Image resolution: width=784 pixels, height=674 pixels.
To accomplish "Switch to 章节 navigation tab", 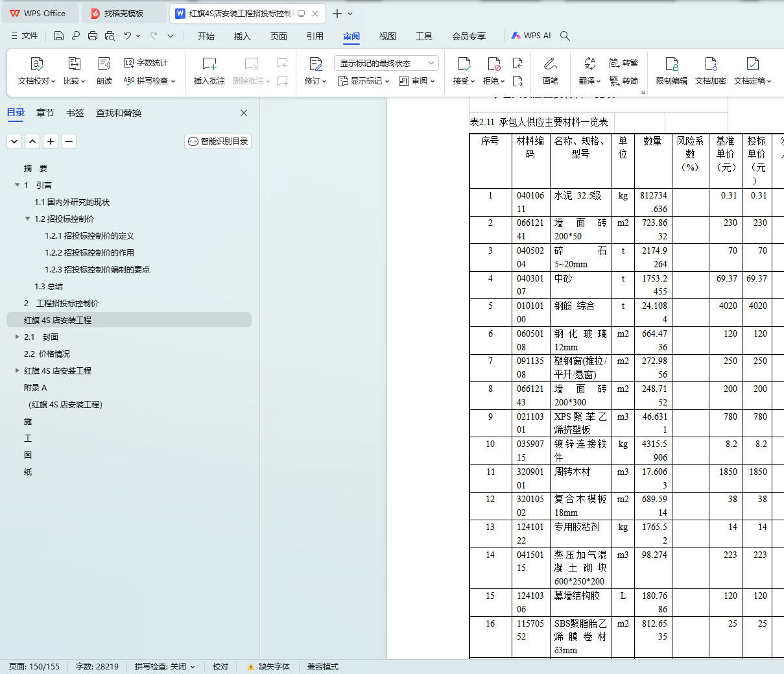I will tap(45, 113).
